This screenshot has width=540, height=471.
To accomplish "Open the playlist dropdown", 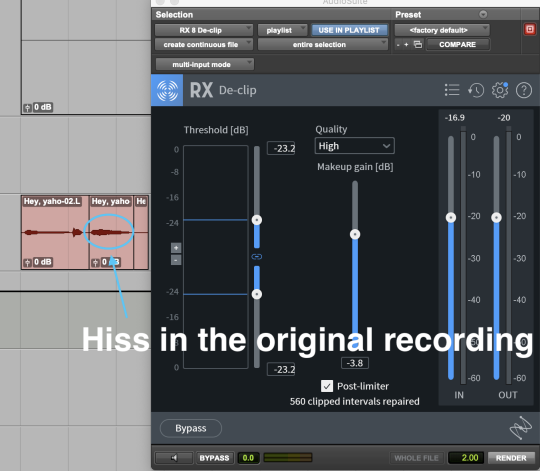I will (x=282, y=30).
